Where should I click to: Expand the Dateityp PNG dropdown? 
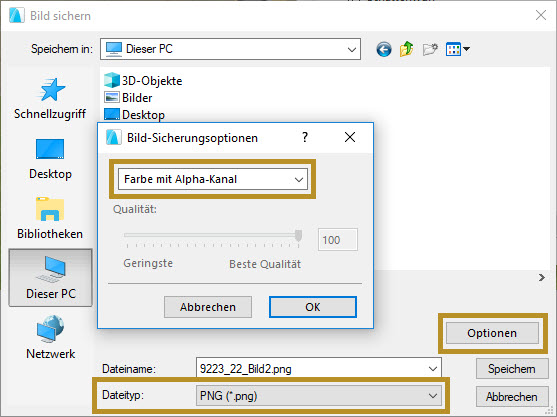click(x=318, y=396)
